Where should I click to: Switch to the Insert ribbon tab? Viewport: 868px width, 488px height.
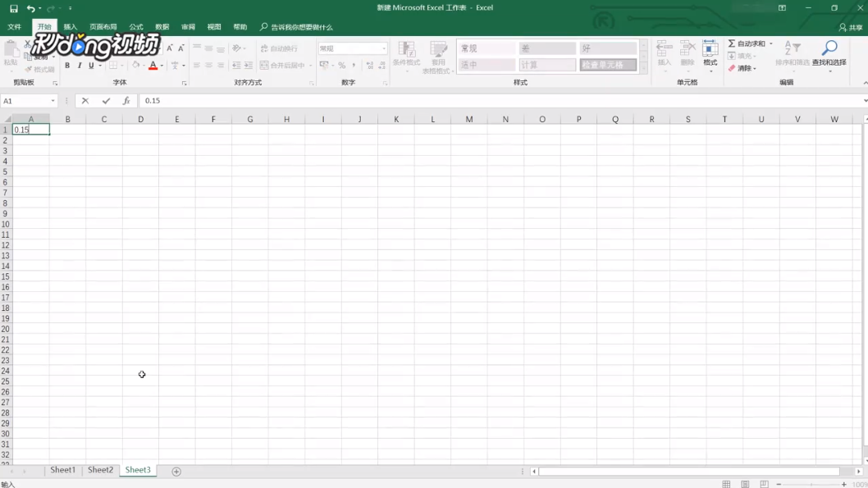71,26
